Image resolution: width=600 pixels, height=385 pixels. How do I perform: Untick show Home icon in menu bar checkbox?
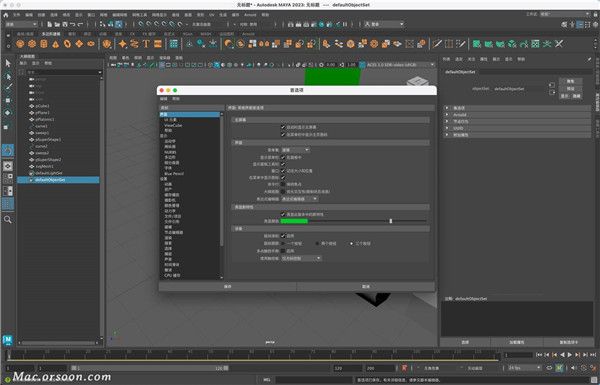coord(283,135)
